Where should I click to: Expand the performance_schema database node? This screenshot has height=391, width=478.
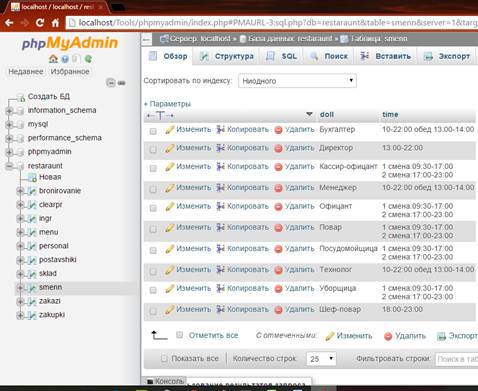tap(9, 138)
